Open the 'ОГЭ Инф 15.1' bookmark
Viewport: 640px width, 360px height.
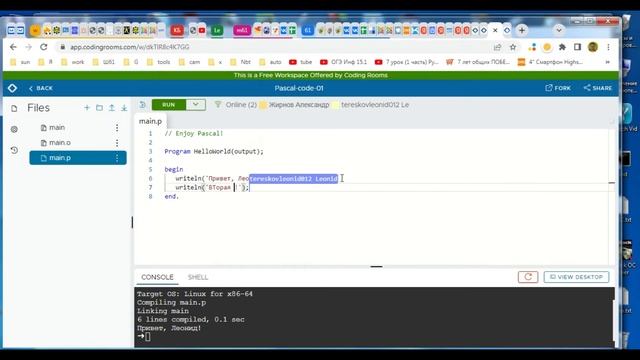pos(343,62)
